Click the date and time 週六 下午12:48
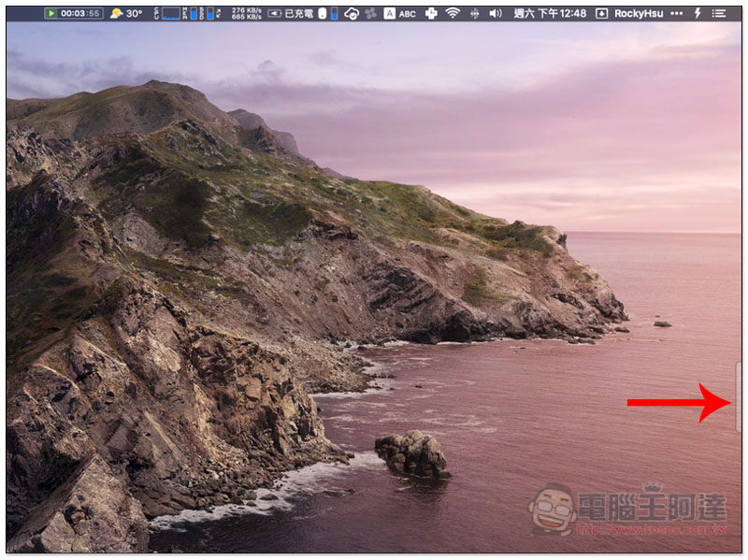This screenshot has height=560, width=748. (x=549, y=13)
